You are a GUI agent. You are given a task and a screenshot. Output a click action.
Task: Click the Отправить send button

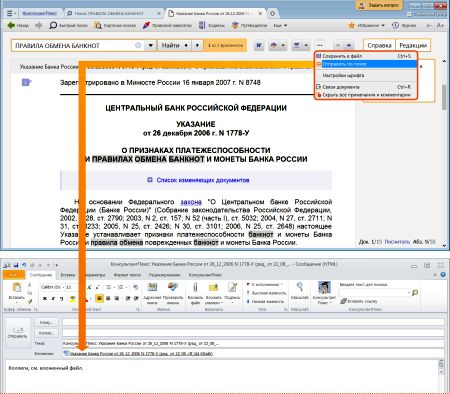17,333
